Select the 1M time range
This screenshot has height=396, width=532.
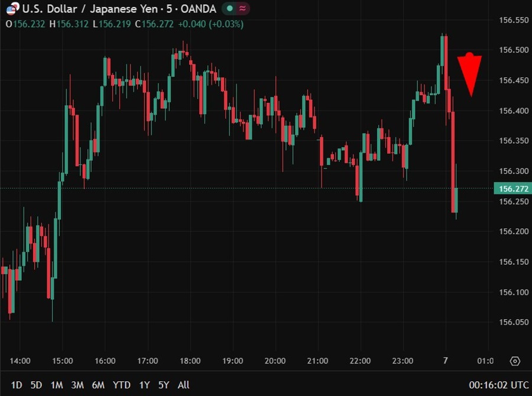click(57, 385)
